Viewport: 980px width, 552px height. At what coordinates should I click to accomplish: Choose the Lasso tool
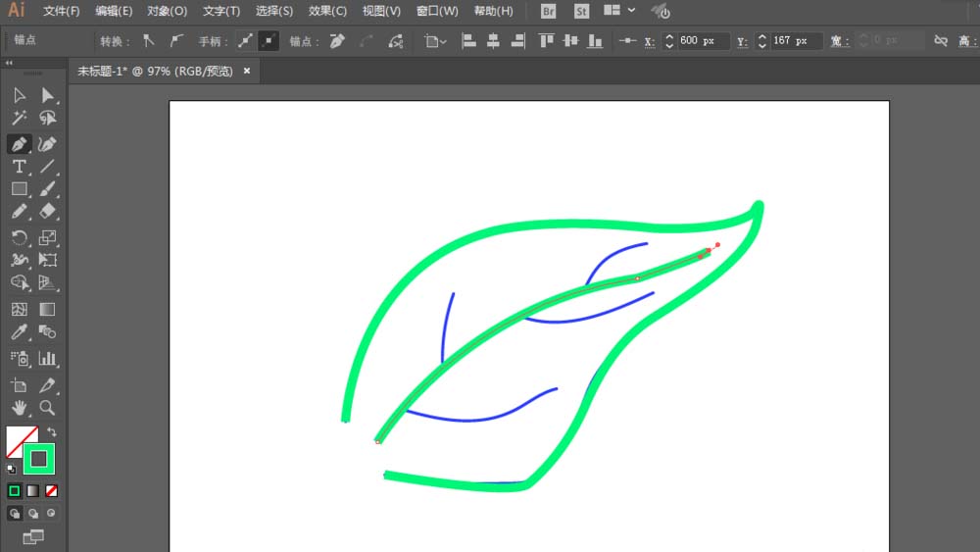pyautogui.click(x=47, y=118)
